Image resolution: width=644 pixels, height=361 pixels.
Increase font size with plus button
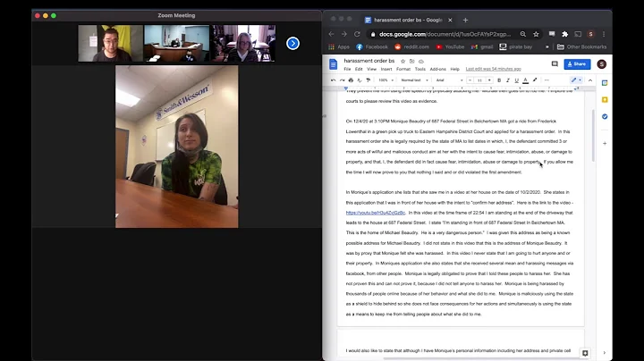[489, 80]
